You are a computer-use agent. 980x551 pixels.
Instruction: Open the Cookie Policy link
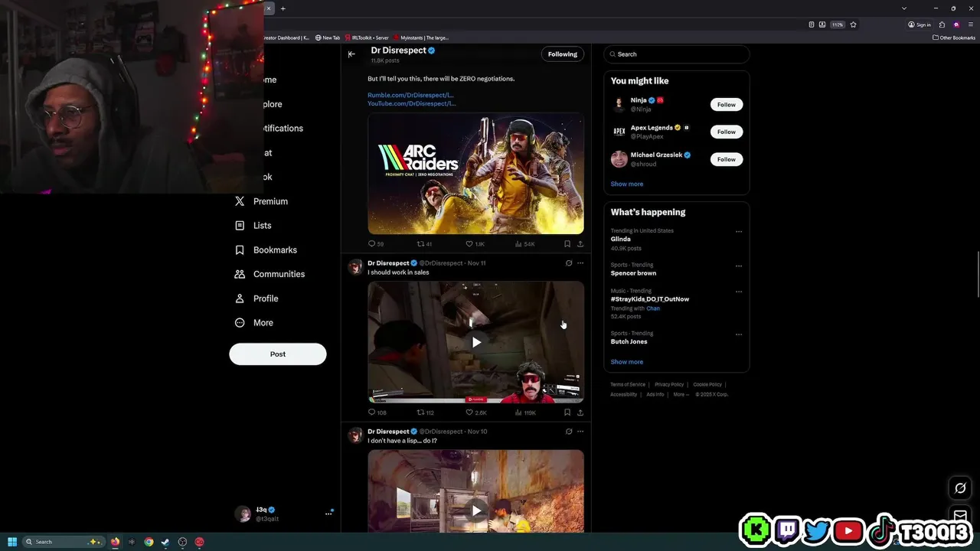(707, 384)
